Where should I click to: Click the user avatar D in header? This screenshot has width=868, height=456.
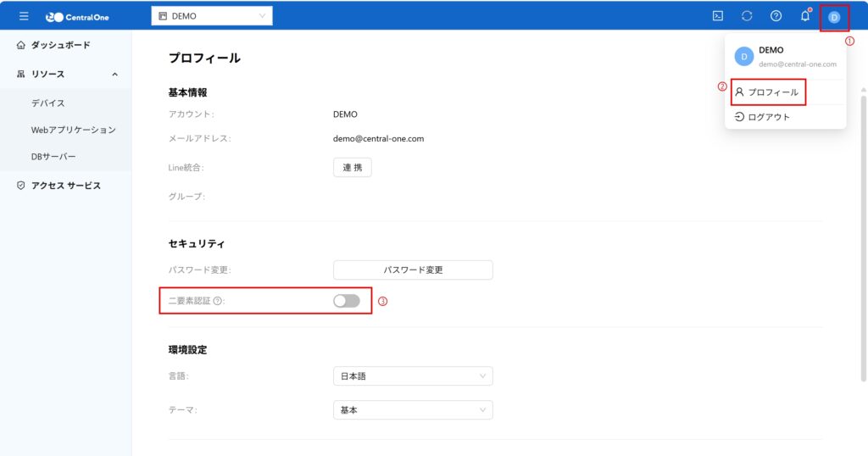(x=834, y=17)
